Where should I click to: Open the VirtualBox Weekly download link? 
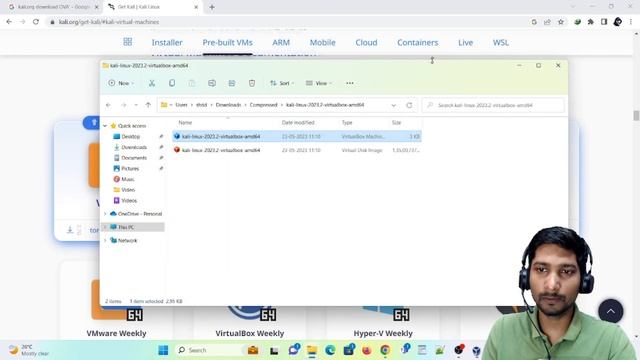pyautogui.click(x=250, y=333)
